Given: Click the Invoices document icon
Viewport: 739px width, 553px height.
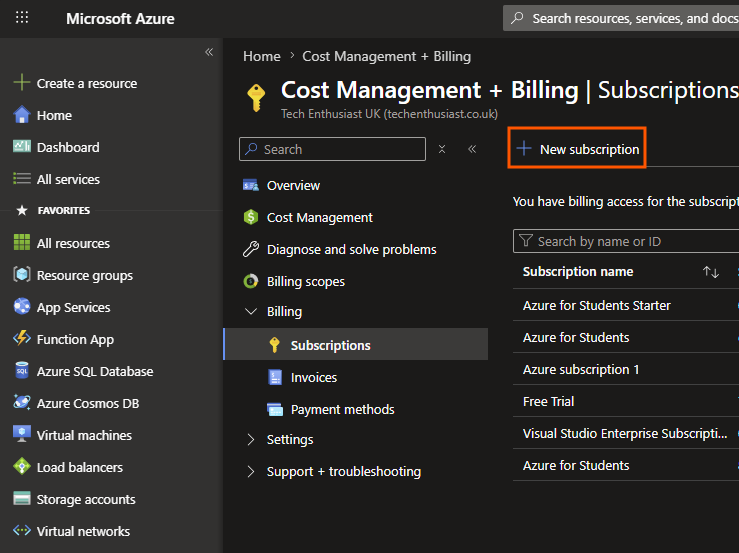Looking at the screenshot, I should tap(275, 377).
